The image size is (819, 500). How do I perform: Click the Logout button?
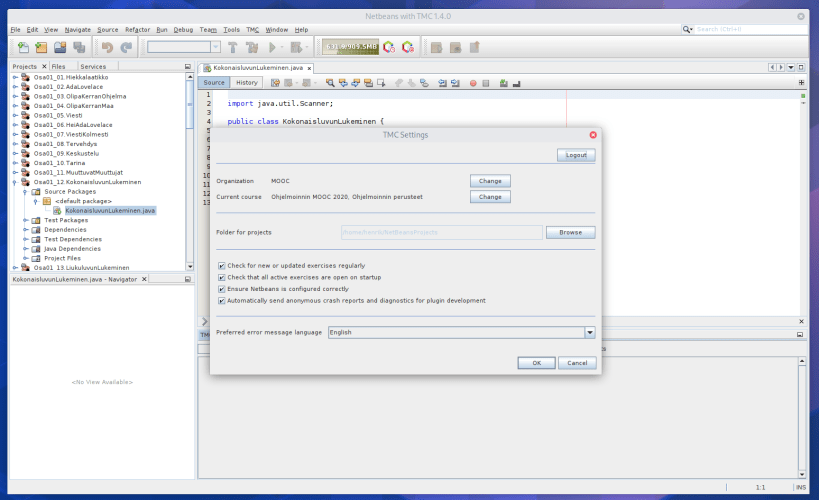pyautogui.click(x=576, y=155)
